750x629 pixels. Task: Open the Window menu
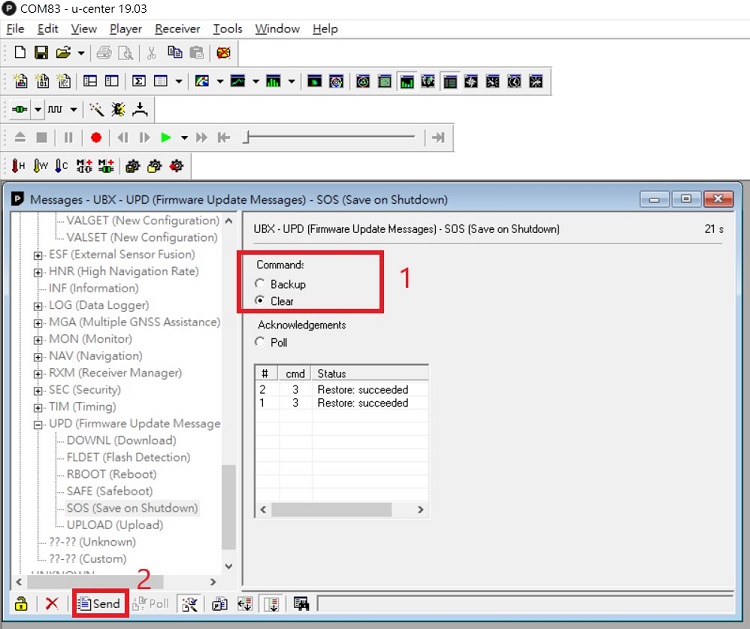coord(277,29)
